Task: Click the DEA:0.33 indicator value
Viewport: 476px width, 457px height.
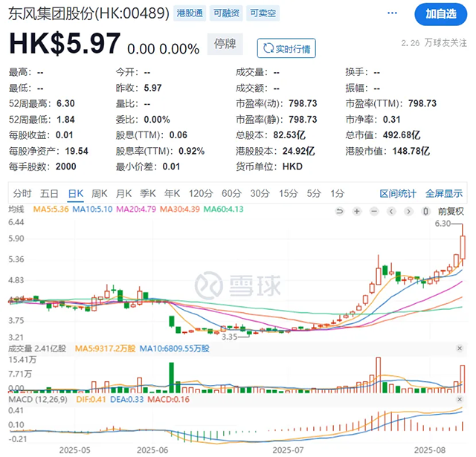Action: (x=127, y=399)
